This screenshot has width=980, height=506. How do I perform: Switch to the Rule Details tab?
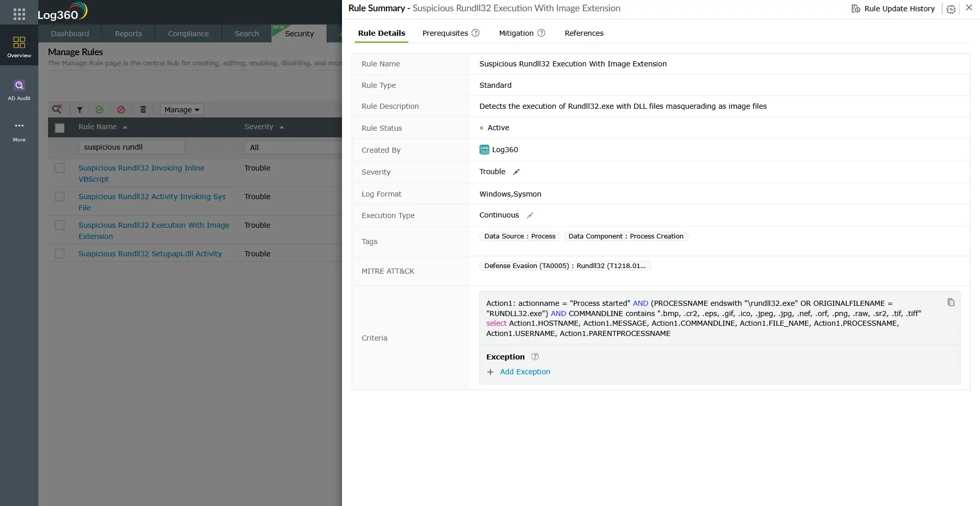381,33
